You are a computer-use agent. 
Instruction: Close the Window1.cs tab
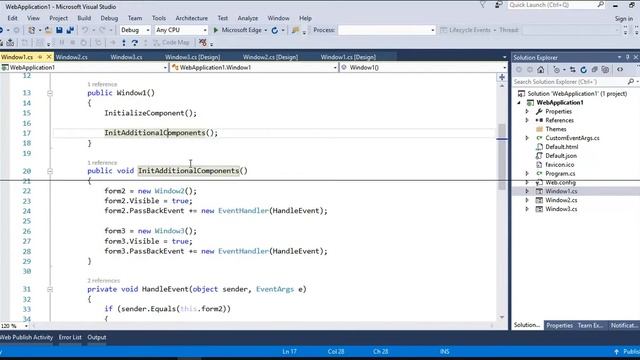click(x=49, y=57)
